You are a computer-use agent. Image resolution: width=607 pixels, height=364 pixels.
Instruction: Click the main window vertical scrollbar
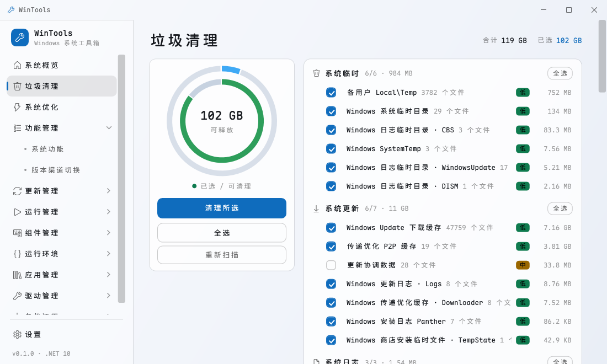click(602, 56)
